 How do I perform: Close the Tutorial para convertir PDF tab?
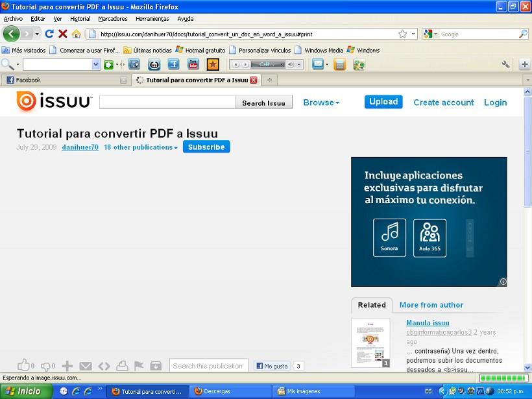coord(253,80)
